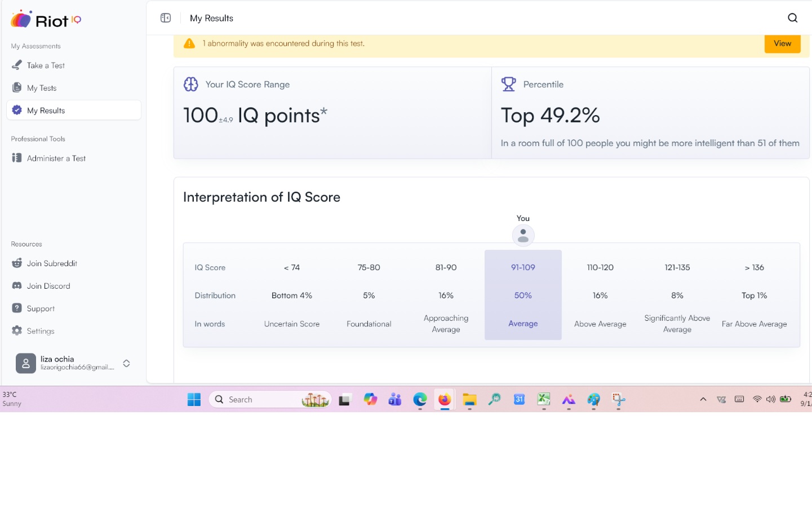The height and width of the screenshot is (512, 812).
Task: Click the taskbar Search box
Action: tap(270, 399)
